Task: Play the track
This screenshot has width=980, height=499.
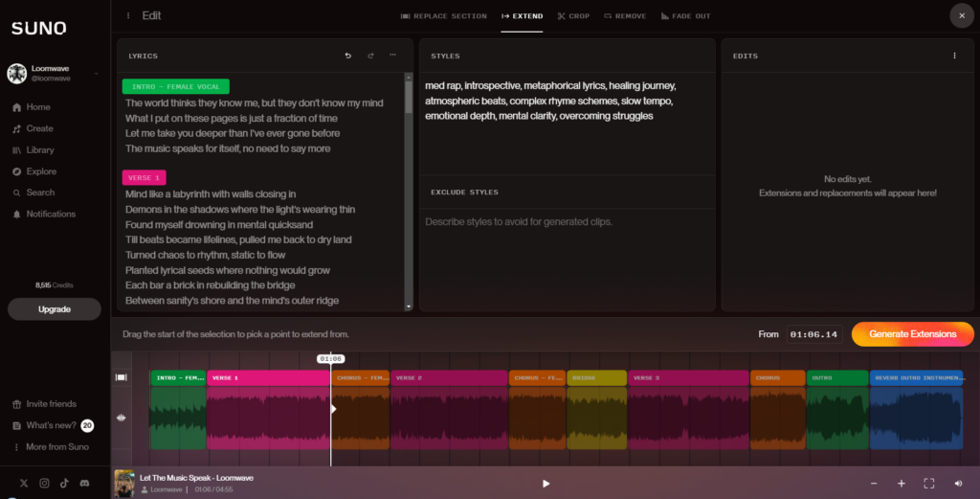Action: 546,484
